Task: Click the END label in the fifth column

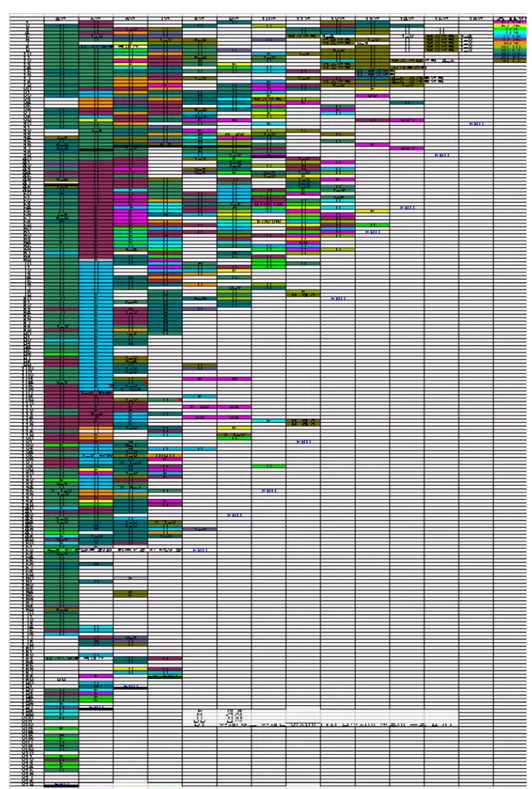Action: (200, 550)
